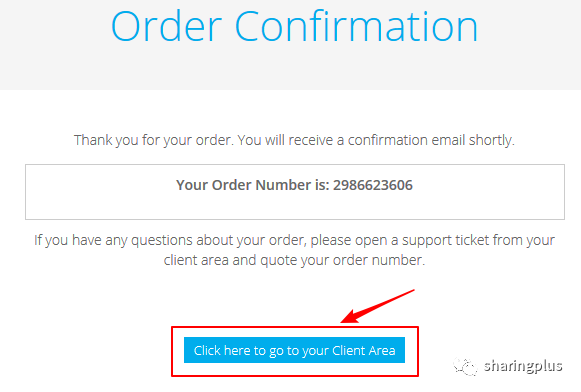581x392 pixels.
Task: Click the order number bordered box
Action: [295, 192]
